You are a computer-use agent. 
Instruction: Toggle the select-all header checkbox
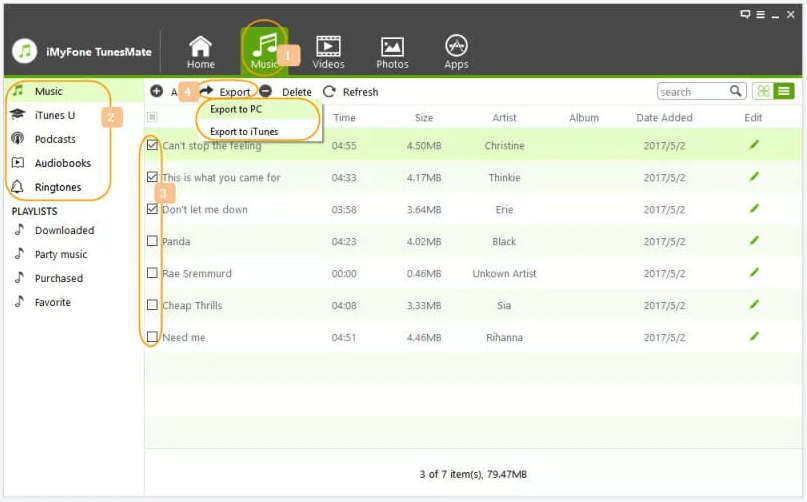click(x=152, y=117)
